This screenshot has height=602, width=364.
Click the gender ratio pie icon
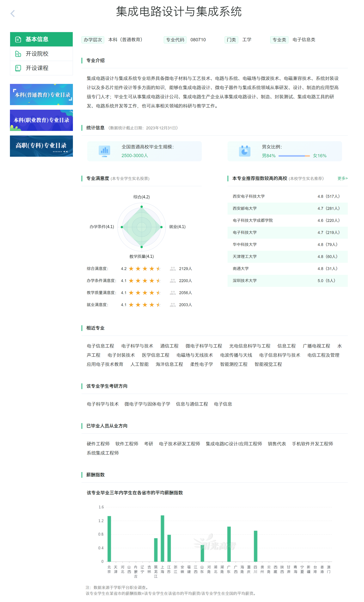click(x=245, y=151)
